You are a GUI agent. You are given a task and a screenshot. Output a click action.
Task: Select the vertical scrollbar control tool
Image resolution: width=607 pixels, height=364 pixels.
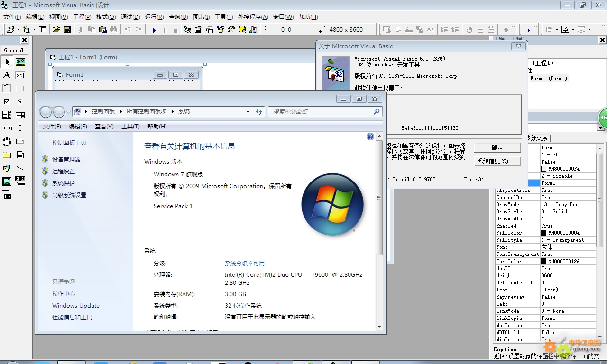(20, 128)
